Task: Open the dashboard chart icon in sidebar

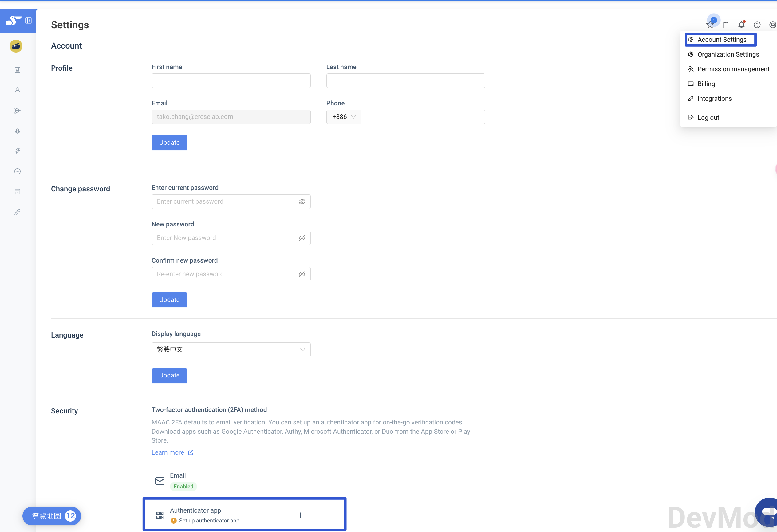Action: click(x=18, y=70)
